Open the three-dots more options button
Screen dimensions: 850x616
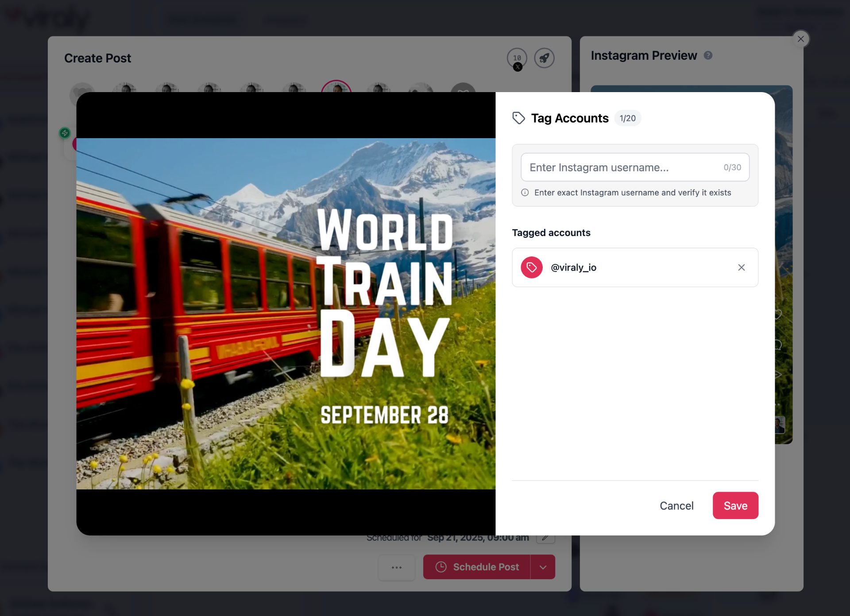pos(397,567)
